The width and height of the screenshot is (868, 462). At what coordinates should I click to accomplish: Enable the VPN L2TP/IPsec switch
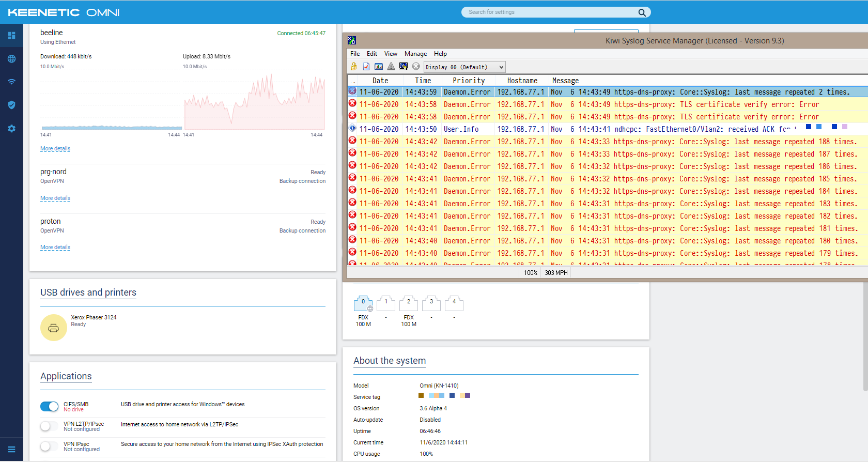[50, 426]
